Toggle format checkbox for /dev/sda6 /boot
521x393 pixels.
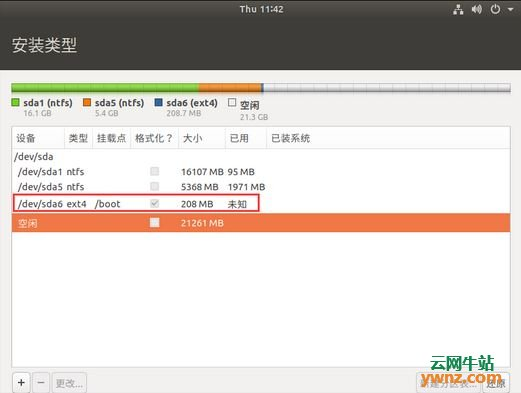coord(154,203)
